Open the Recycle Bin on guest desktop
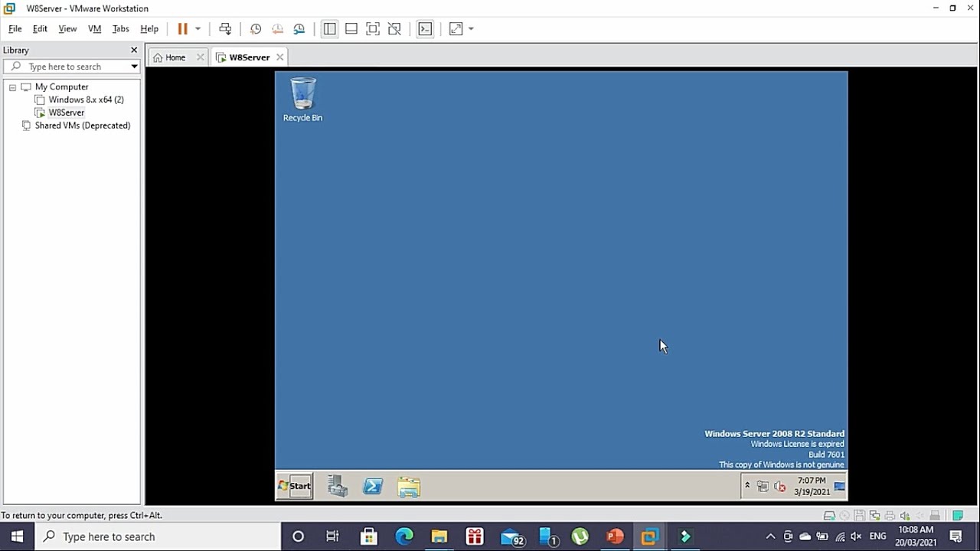This screenshot has width=980, height=551. (x=302, y=99)
